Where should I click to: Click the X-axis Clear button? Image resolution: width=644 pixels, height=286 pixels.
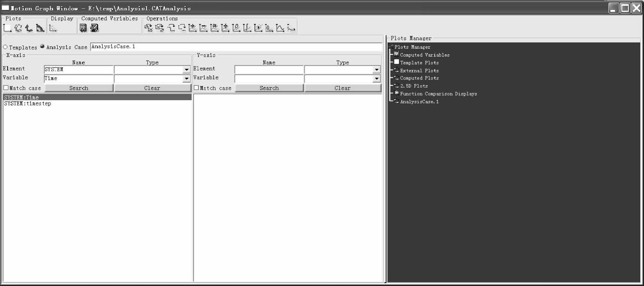152,88
